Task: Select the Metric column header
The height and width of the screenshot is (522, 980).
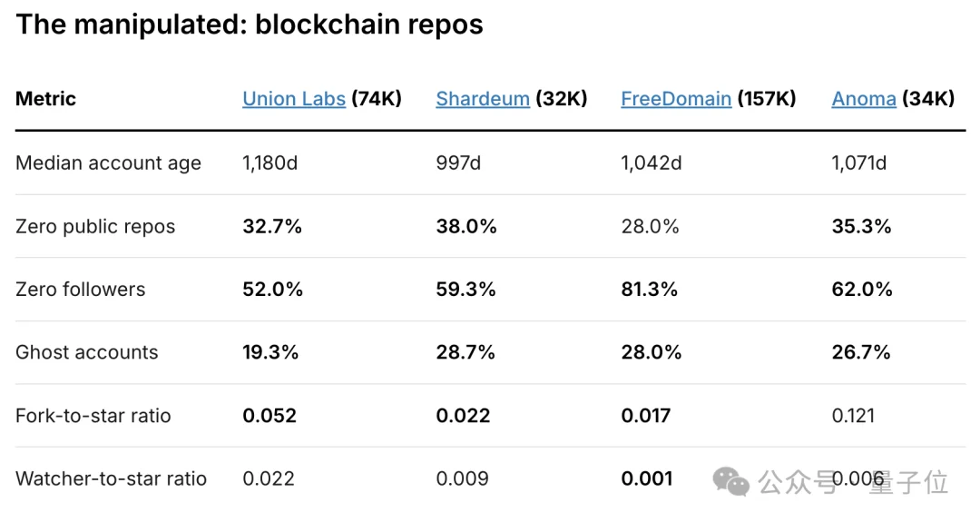Action: (x=45, y=99)
